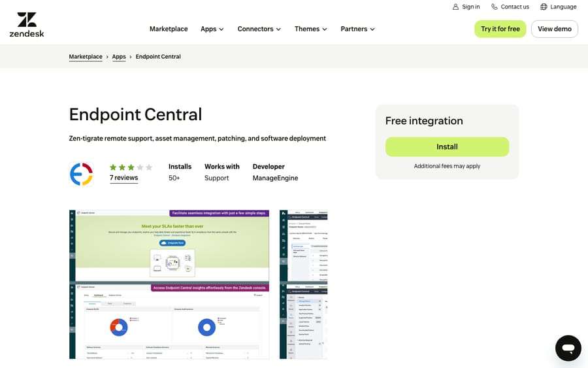The image size is (588, 368).
Task: Click the Language globe icon
Action: [544, 7]
